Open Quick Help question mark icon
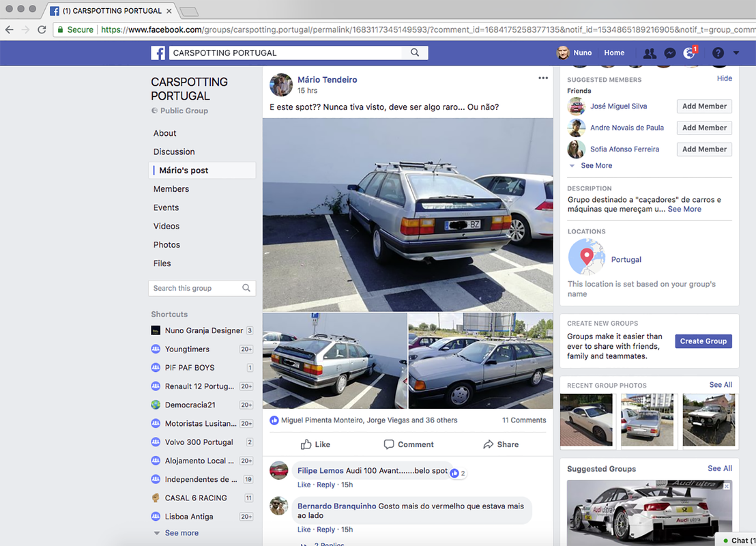Image resolution: width=756 pixels, height=546 pixels. (718, 53)
